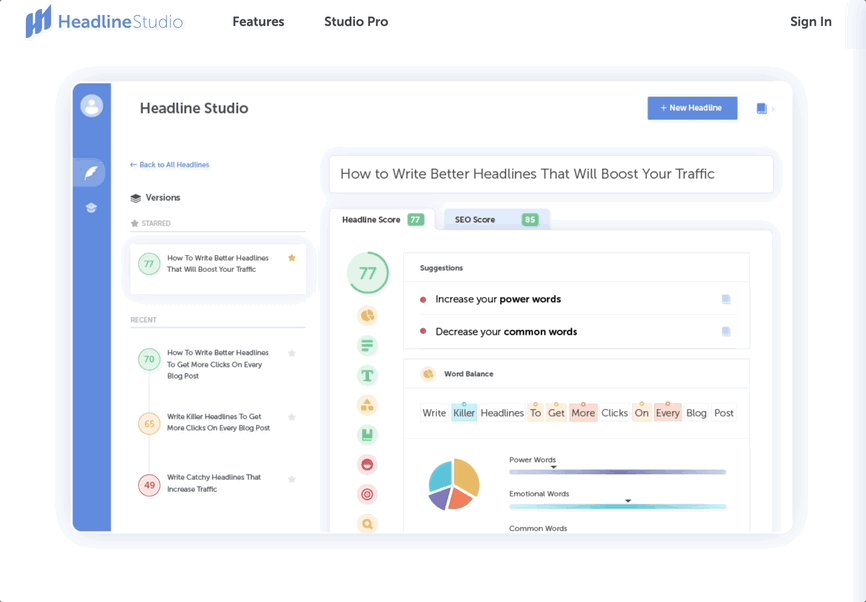
Task: Open the Increase your power words suggestion
Action: [576, 299]
